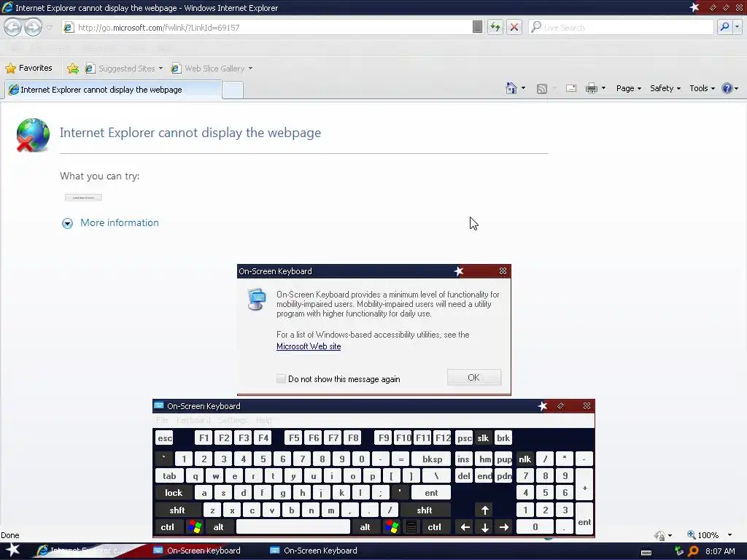Screen dimensions: 747x560
Task: Click the red Stop loading button
Action: coord(514,27)
